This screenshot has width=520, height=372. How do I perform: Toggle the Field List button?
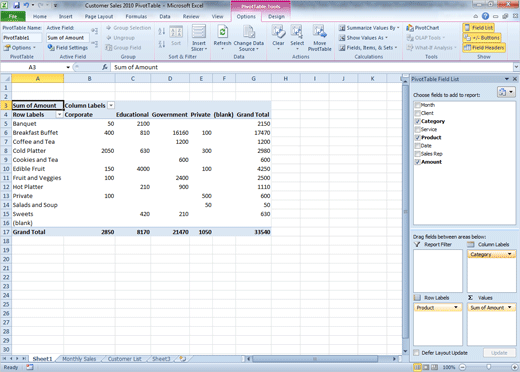(x=478, y=28)
